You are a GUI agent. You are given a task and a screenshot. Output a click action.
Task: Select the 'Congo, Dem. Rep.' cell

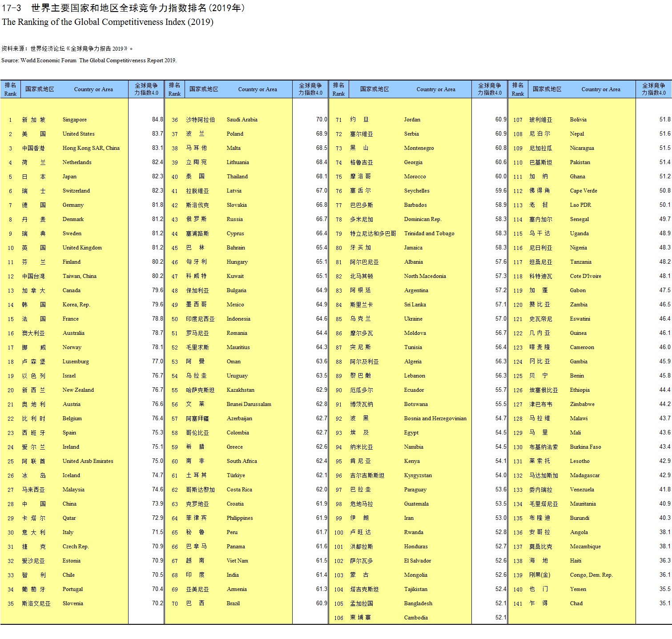point(591,575)
